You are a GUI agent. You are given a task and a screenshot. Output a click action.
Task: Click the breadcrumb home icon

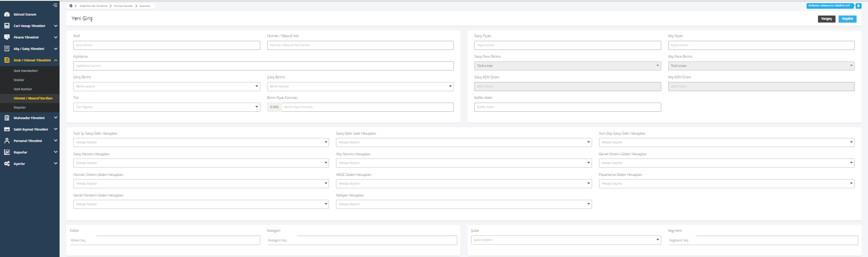[x=71, y=6]
